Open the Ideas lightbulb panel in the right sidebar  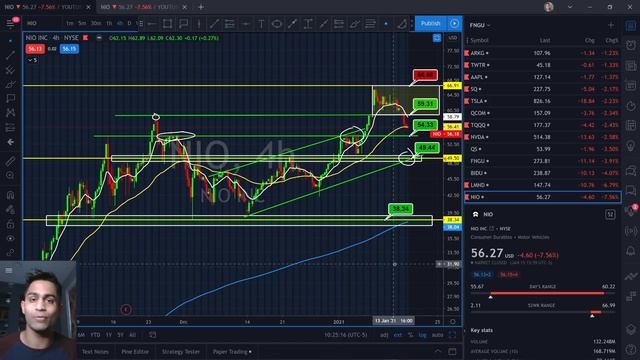point(631,145)
